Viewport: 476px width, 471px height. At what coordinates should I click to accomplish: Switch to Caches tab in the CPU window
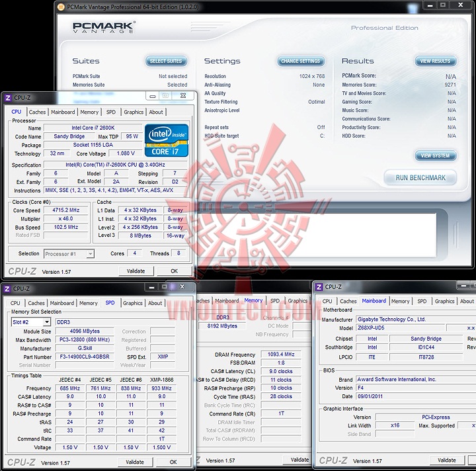(x=37, y=112)
